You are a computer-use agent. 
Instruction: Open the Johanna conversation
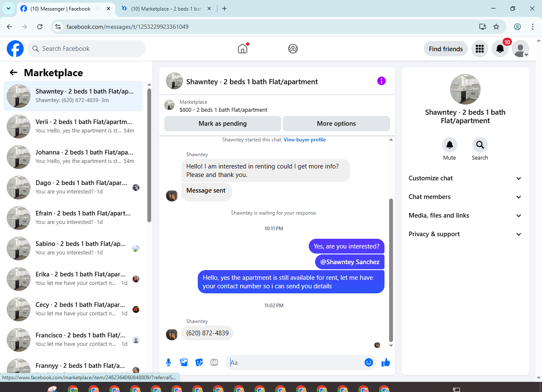point(73,157)
